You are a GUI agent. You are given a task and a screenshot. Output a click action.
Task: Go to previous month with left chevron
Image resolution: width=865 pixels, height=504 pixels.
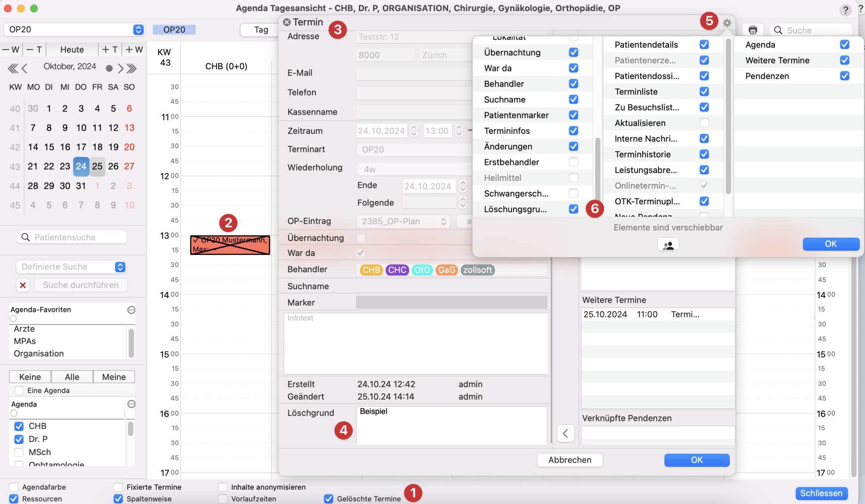[x=24, y=68]
